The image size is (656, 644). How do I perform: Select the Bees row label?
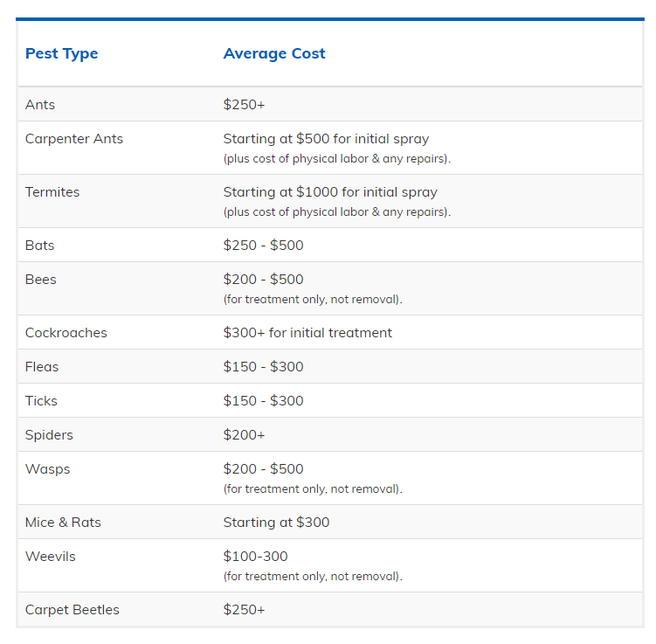tap(40, 280)
